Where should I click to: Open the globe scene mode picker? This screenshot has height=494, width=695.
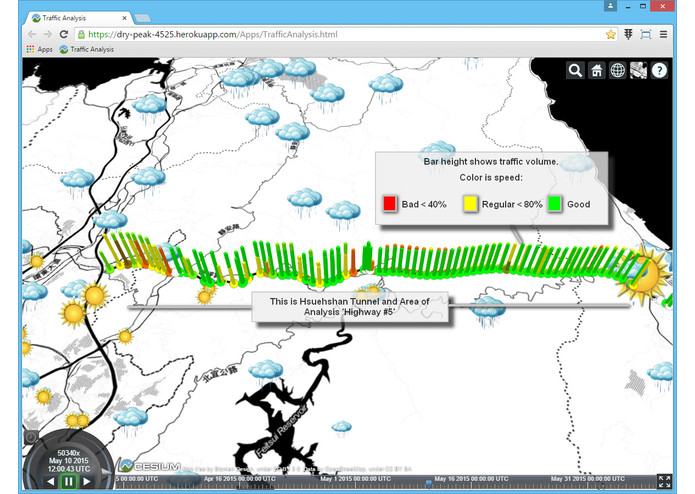(617, 70)
